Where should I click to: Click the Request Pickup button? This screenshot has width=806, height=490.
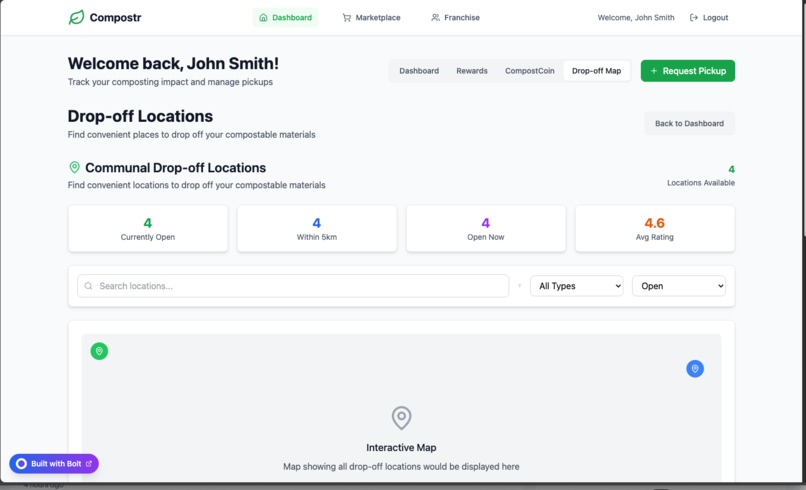click(688, 71)
